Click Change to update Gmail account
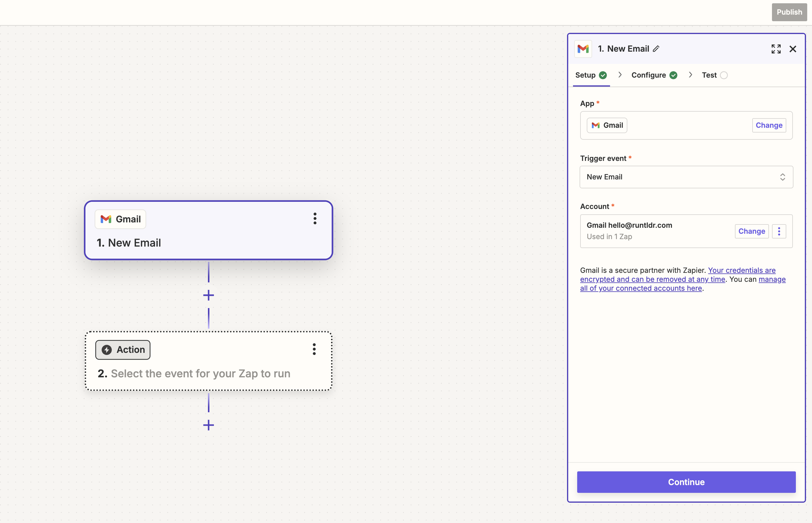 tap(752, 231)
